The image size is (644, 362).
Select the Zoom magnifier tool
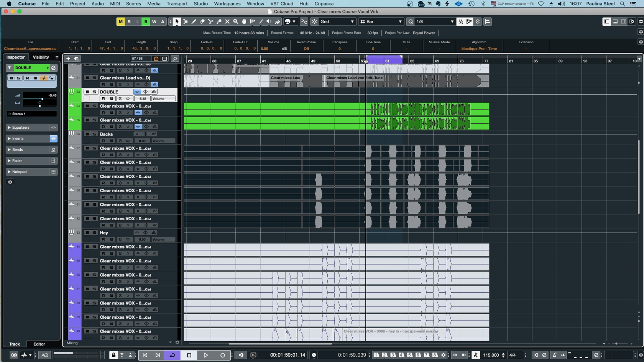click(x=236, y=21)
